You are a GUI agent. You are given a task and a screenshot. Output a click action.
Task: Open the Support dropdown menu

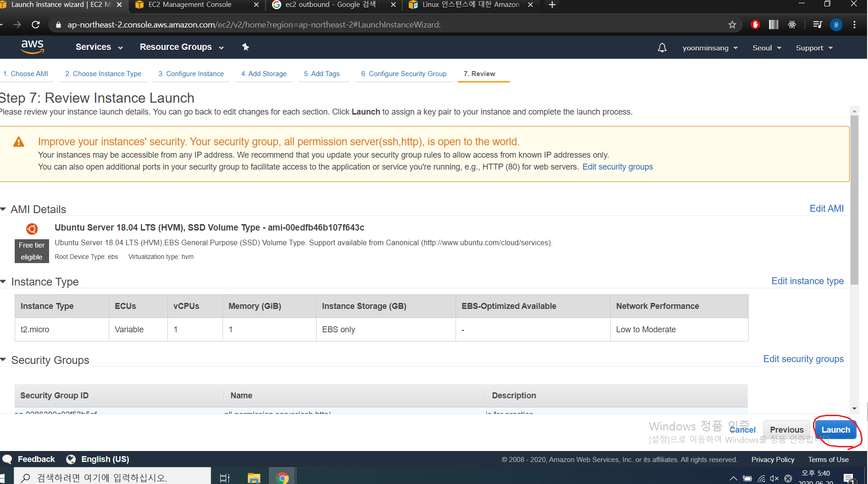[x=814, y=48]
